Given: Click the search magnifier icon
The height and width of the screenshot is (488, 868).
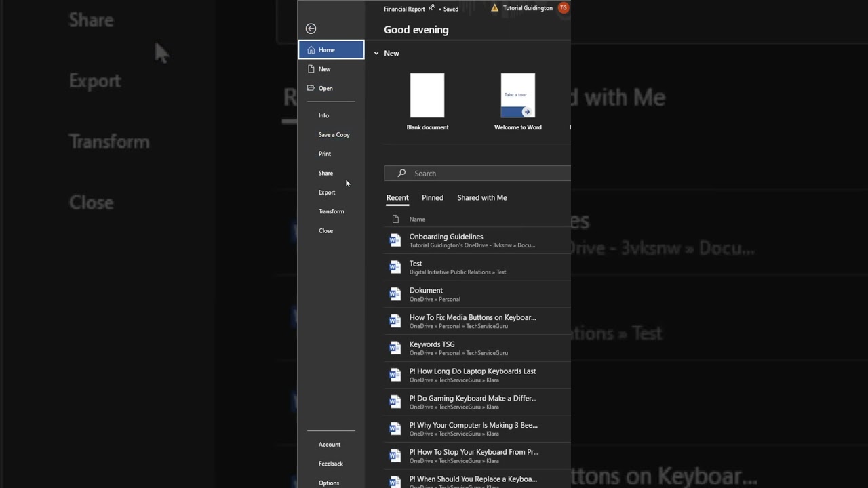Looking at the screenshot, I should [401, 174].
